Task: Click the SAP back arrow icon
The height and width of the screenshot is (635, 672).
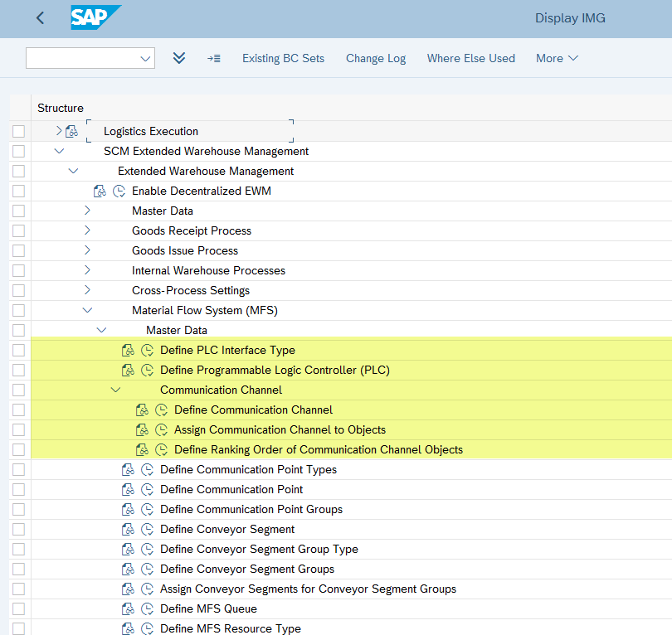Action: pyautogui.click(x=40, y=18)
